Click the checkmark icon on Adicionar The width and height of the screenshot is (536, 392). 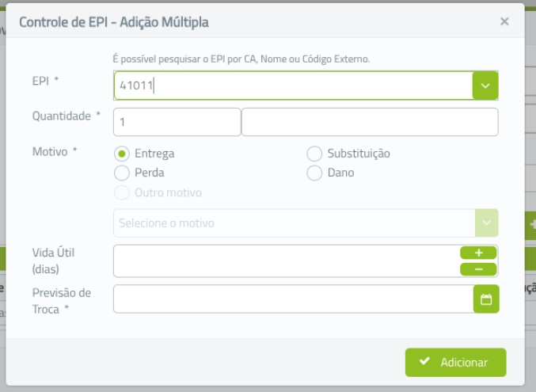point(424,361)
